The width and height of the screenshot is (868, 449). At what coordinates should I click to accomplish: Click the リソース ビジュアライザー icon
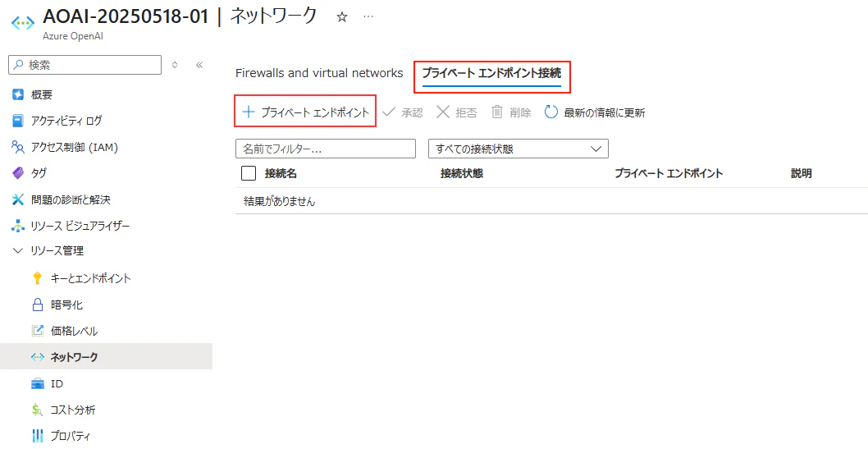[x=18, y=226]
